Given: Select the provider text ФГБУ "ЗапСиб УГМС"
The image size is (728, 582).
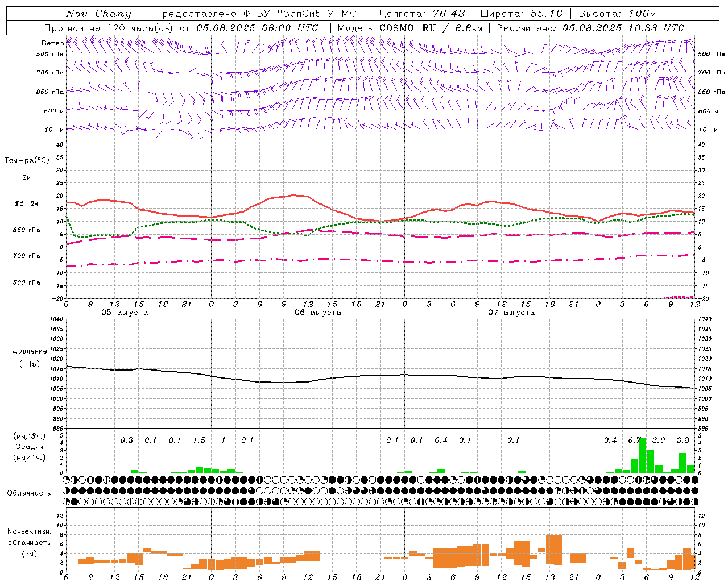Looking at the screenshot, I should 301,14.
